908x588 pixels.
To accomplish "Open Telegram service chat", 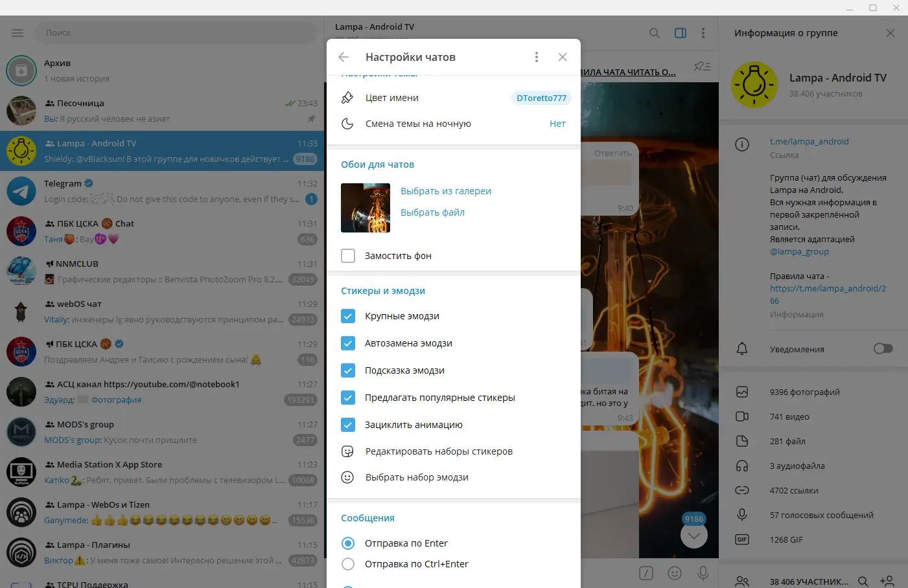I will [x=162, y=191].
